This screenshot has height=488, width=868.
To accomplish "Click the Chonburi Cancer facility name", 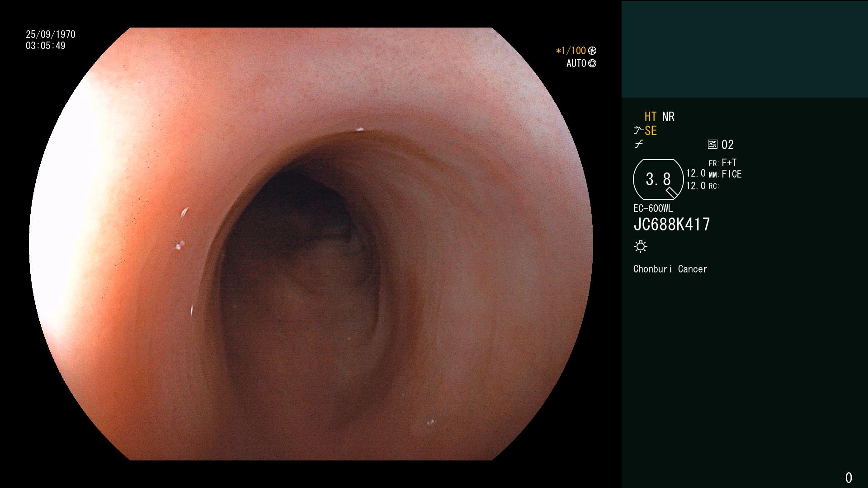I will click(670, 269).
